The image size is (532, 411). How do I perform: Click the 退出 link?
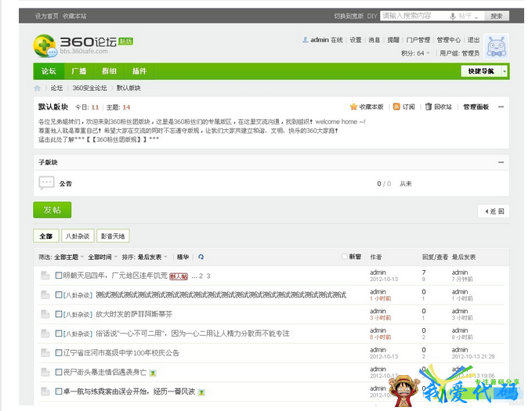point(473,40)
